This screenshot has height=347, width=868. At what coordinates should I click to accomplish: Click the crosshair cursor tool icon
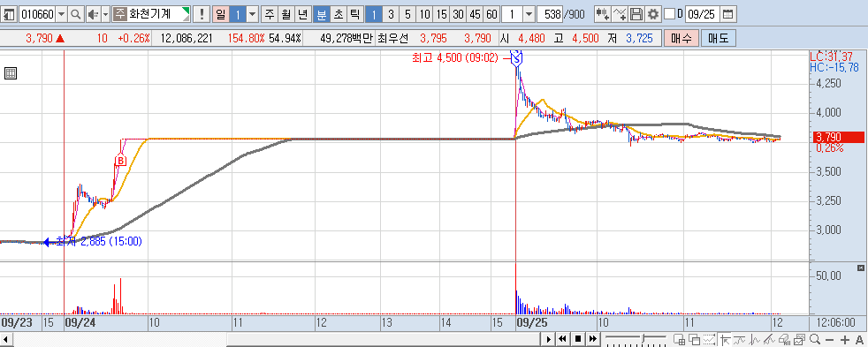coord(724,339)
